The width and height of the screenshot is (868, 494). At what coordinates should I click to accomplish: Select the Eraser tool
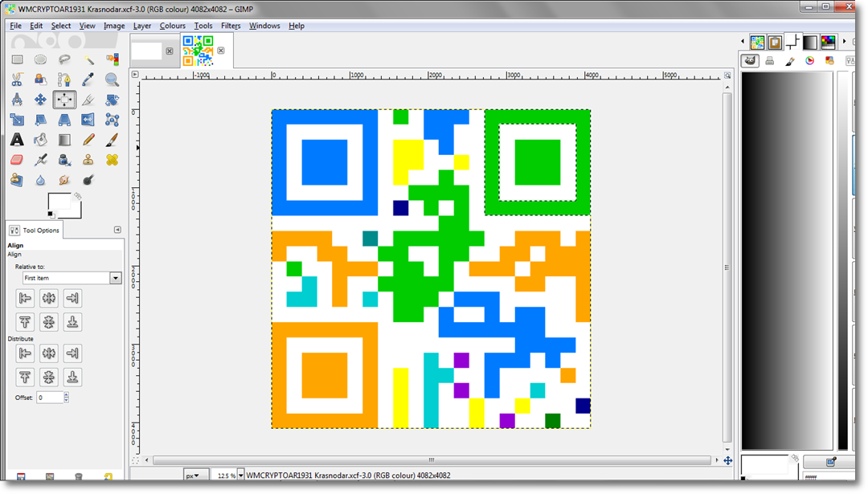click(x=17, y=160)
